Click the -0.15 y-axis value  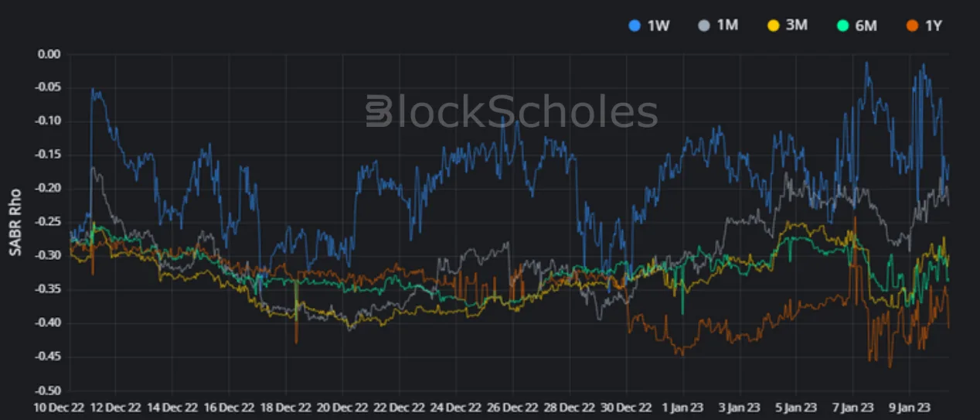[x=47, y=155]
